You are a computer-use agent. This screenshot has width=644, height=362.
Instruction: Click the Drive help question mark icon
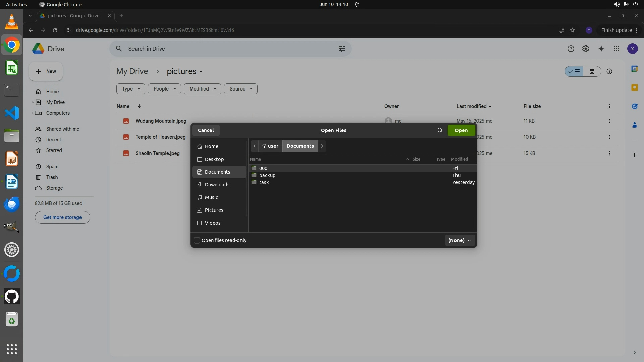571,49
